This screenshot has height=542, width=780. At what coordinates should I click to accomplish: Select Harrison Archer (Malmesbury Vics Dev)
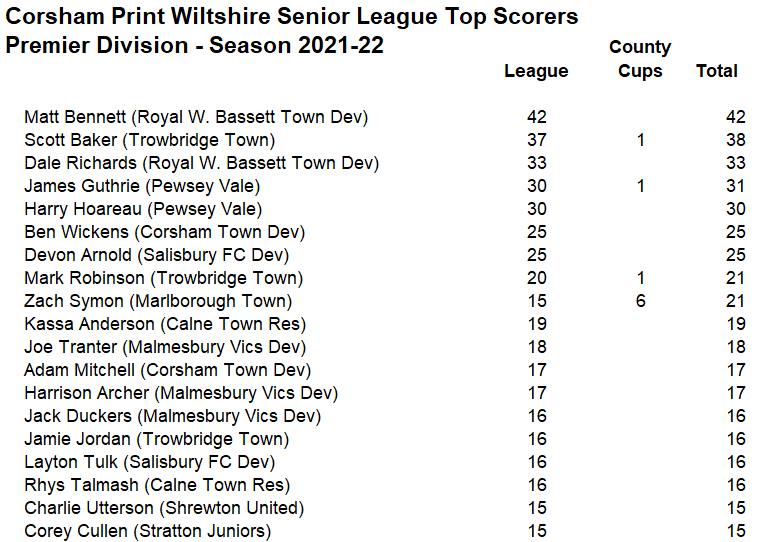pyautogui.click(x=181, y=393)
